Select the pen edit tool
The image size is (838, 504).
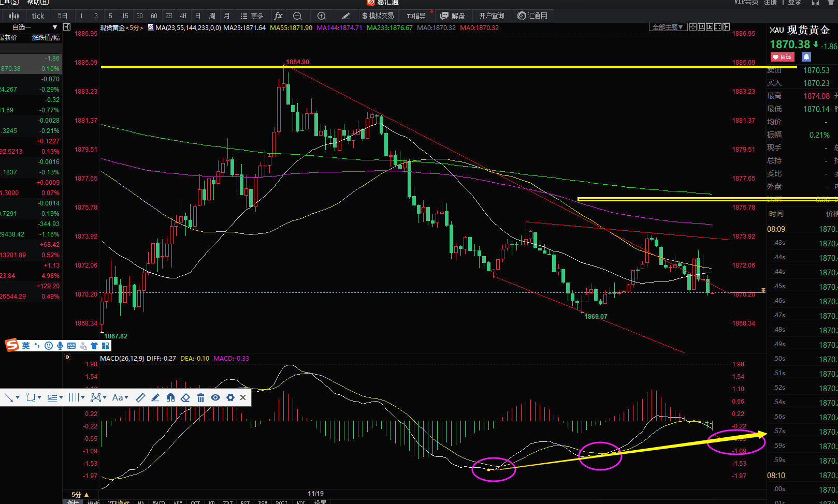pyautogui.click(x=155, y=397)
